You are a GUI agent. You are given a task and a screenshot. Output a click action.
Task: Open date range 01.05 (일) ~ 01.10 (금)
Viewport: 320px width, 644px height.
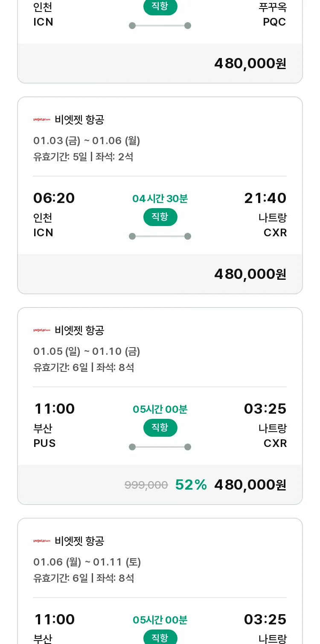click(87, 351)
